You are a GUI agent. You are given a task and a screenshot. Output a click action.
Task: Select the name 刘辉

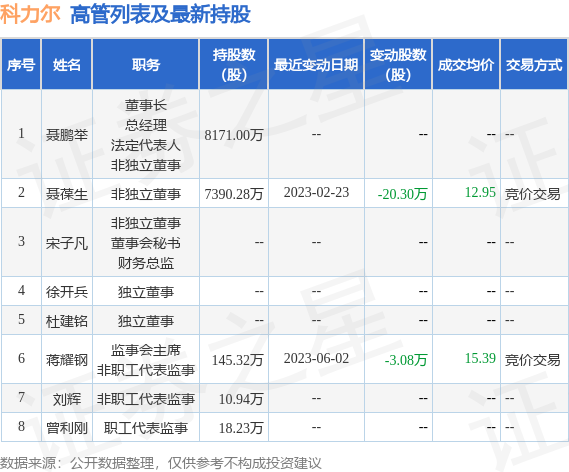(67, 399)
